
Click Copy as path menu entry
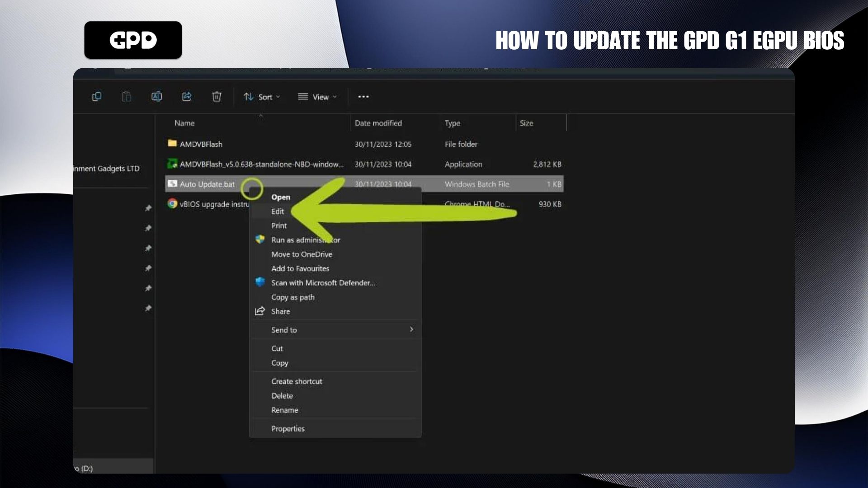point(293,297)
